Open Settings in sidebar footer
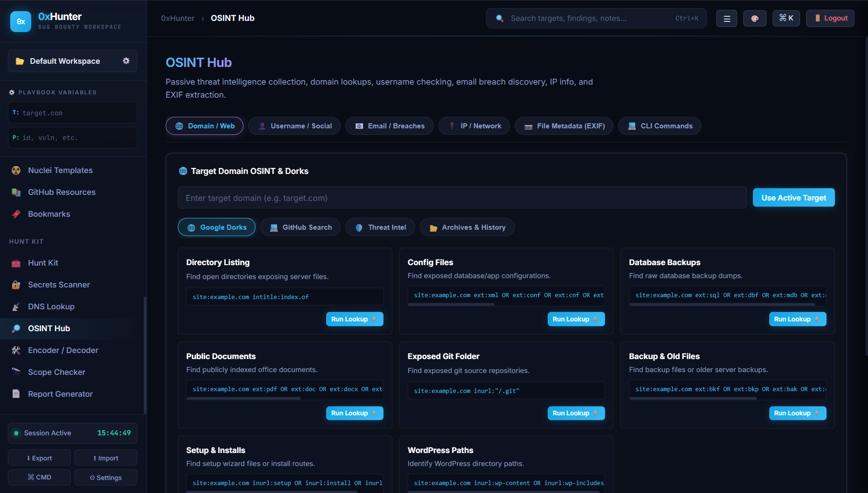This screenshot has height=493, width=868. point(106,477)
